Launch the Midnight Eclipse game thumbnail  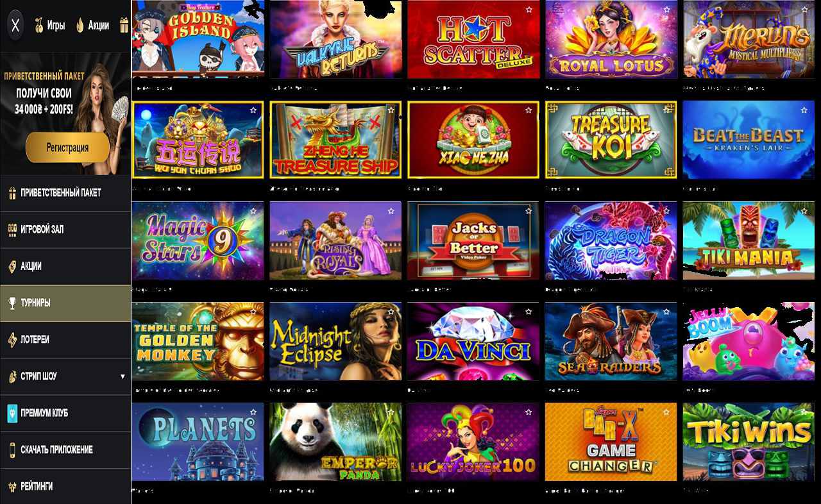[x=335, y=342]
